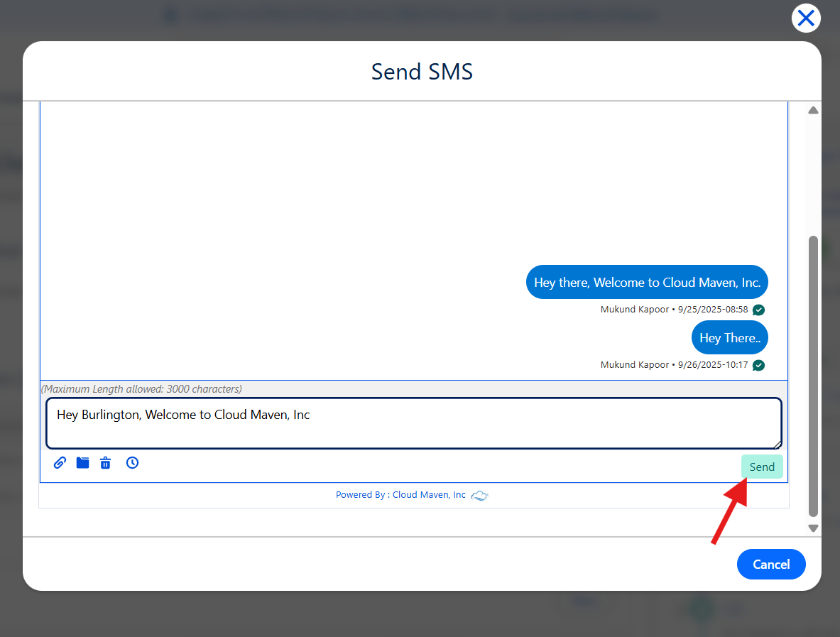Click into the SMS message text box
Image resolution: width=840 pixels, height=637 pixels.
point(413,423)
